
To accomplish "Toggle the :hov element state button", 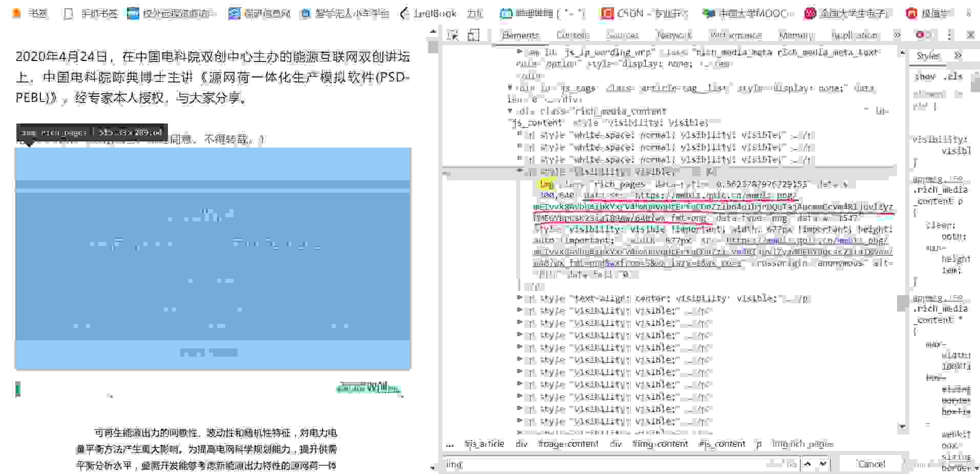I will tap(925, 76).
